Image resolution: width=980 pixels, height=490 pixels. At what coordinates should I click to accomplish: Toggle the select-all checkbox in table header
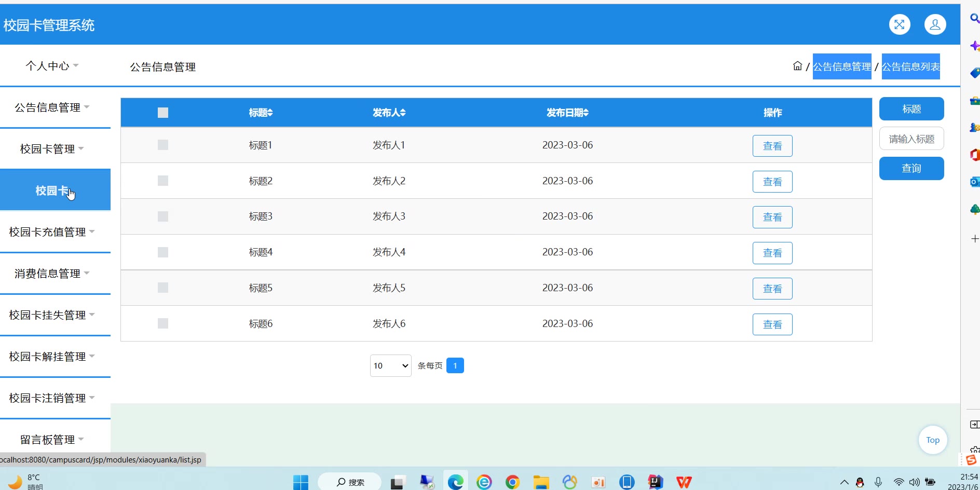(x=163, y=113)
